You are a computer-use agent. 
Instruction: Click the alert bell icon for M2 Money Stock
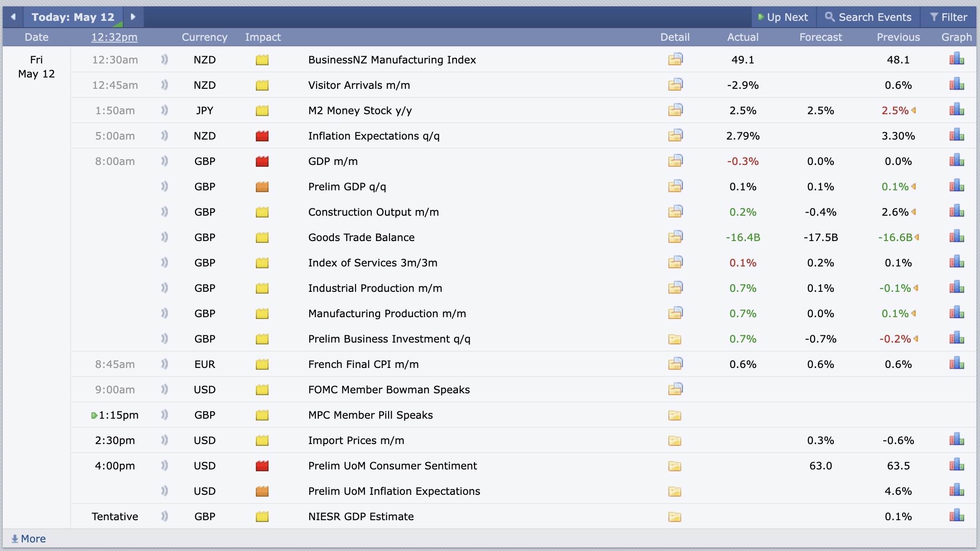tap(164, 110)
